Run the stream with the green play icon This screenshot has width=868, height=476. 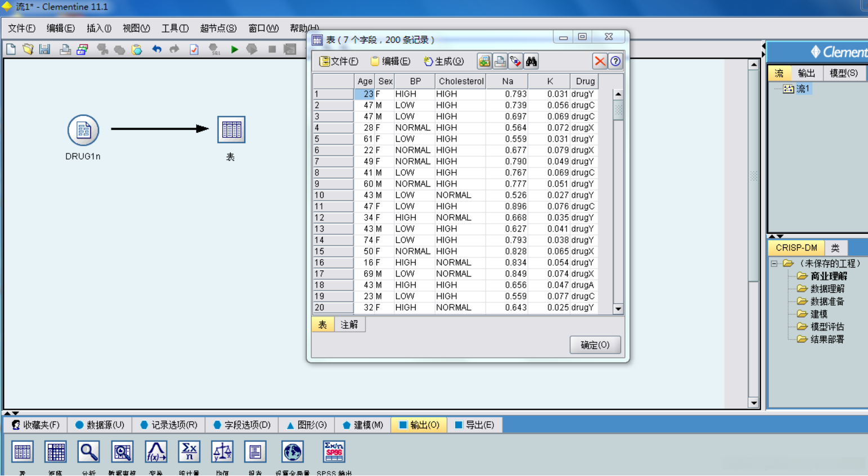coord(235,49)
